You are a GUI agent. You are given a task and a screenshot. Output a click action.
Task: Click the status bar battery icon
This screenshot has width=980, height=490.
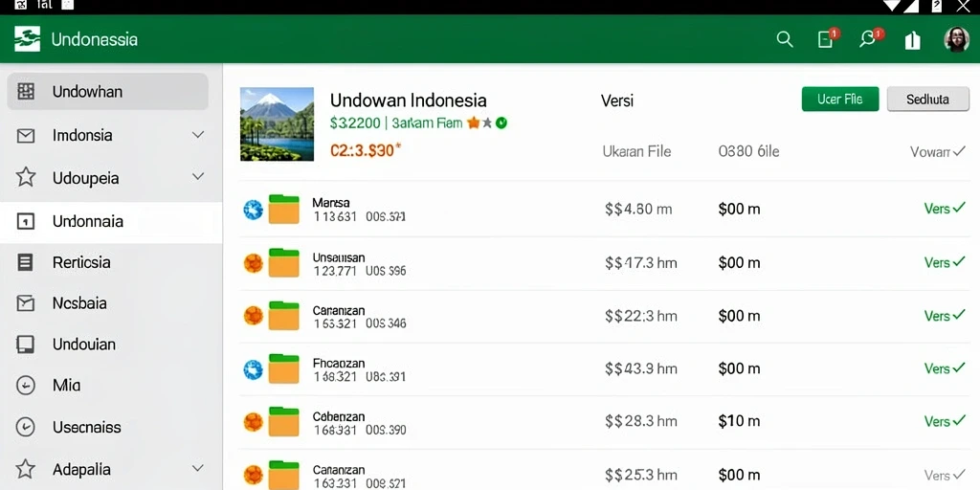pyautogui.click(x=936, y=7)
